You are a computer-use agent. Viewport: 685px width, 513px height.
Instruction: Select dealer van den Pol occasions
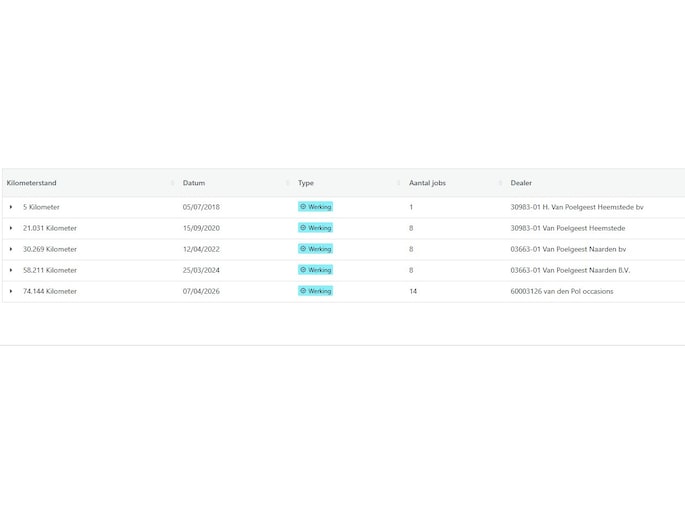click(x=561, y=291)
